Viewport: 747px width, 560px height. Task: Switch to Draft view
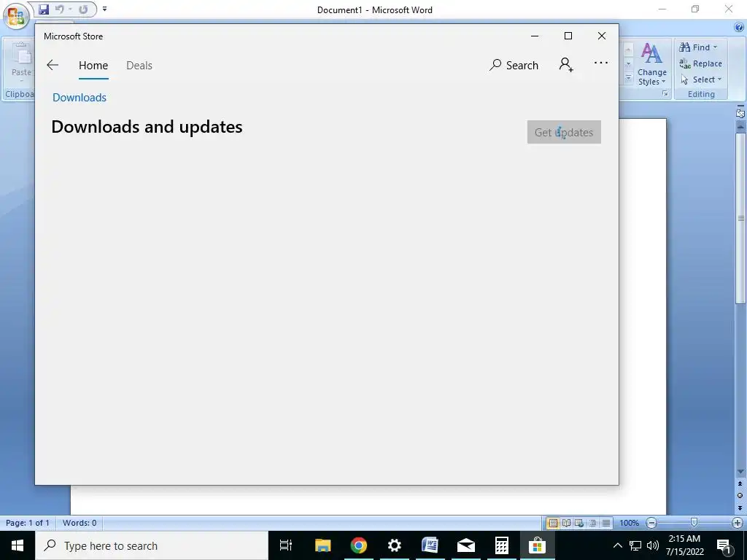tap(605, 523)
